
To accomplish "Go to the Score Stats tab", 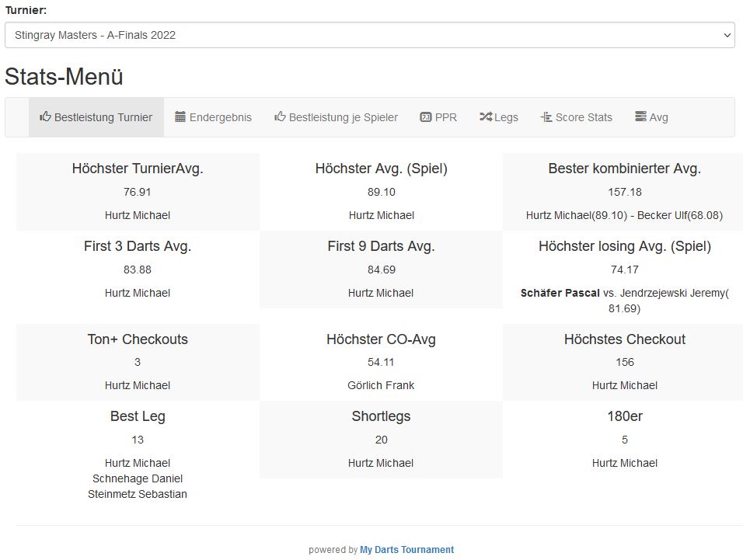I will click(x=584, y=117).
